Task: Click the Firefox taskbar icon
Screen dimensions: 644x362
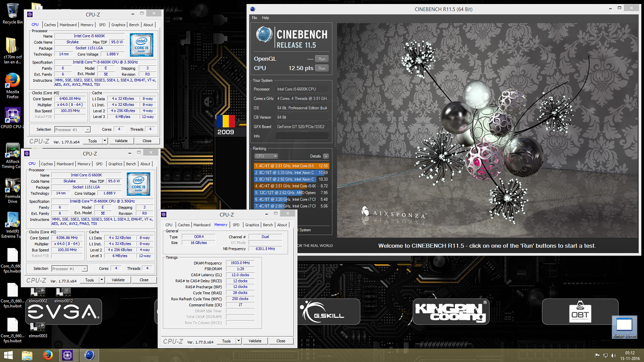Action: pos(48,355)
